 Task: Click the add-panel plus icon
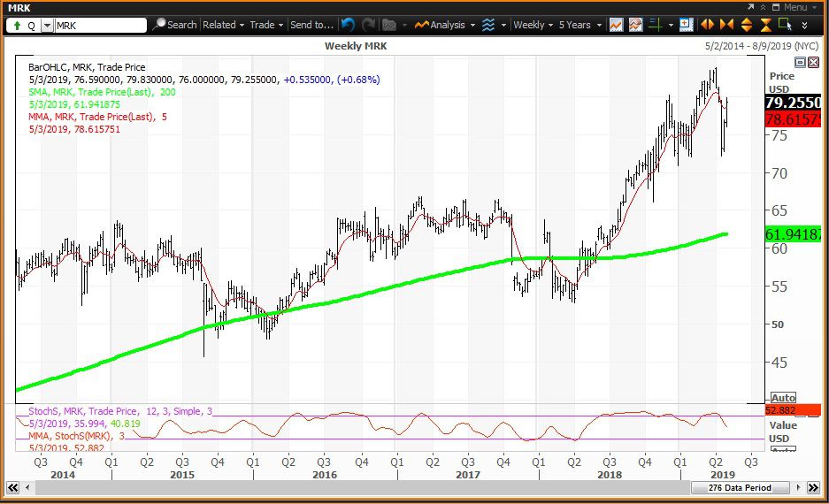click(x=686, y=24)
